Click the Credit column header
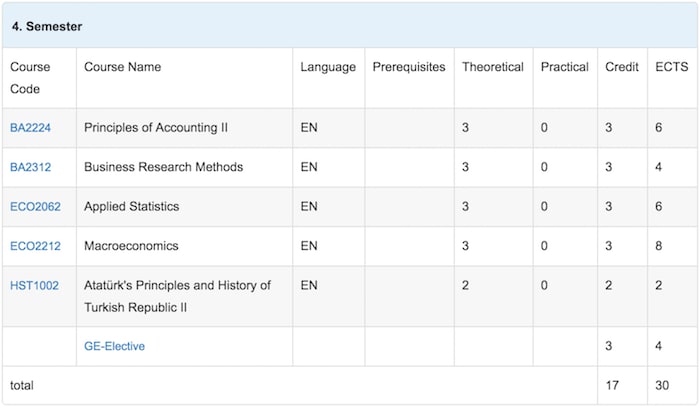Screen dimensions: 700x407 pos(622,67)
